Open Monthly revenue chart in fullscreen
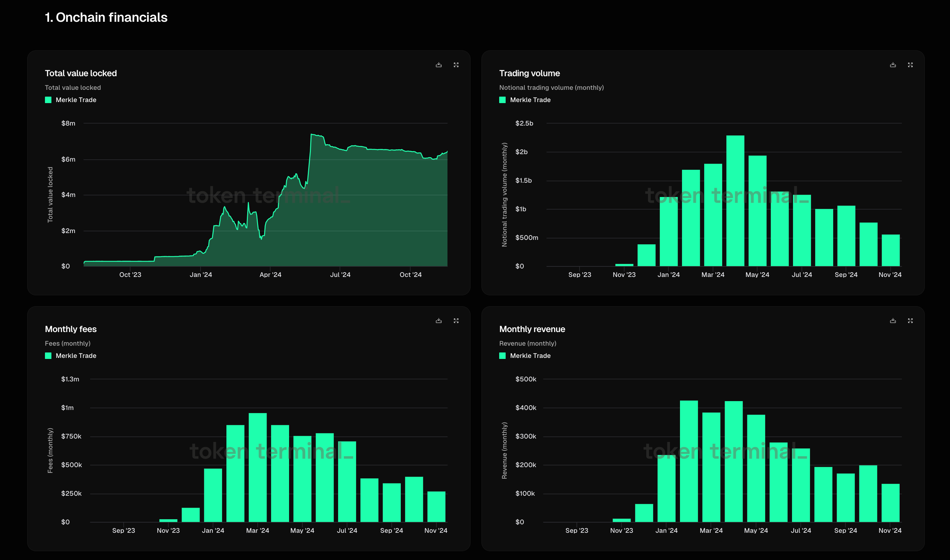 click(911, 321)
